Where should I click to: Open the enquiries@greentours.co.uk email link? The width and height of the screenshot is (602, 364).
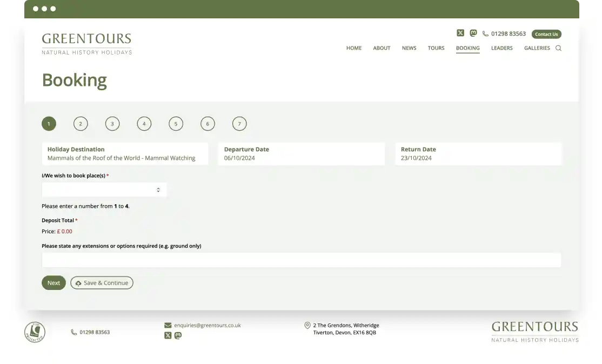tap(207, 325)
